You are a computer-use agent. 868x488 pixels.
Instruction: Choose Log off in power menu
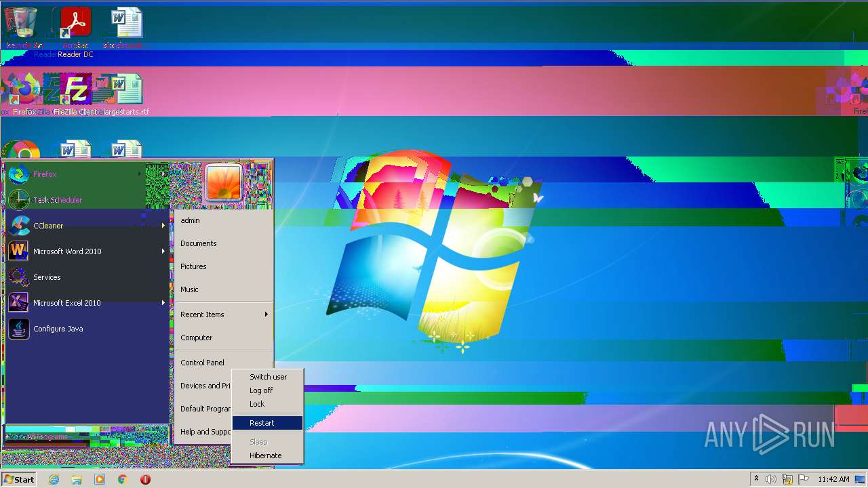[267, 390]
